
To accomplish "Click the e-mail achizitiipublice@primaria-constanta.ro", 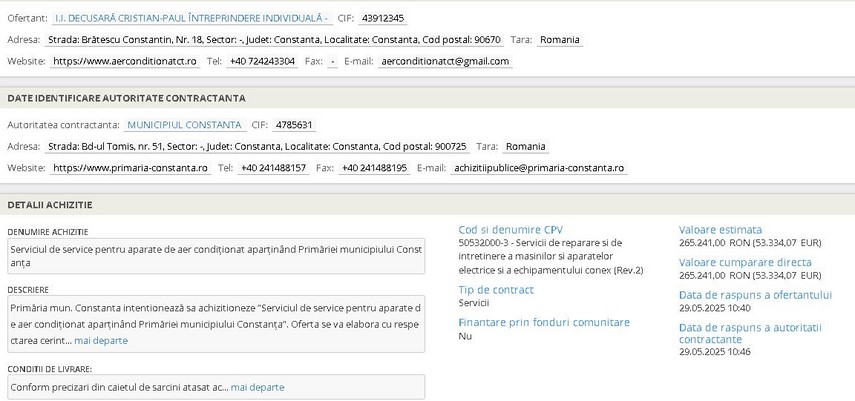I will [x=539, y=168].
